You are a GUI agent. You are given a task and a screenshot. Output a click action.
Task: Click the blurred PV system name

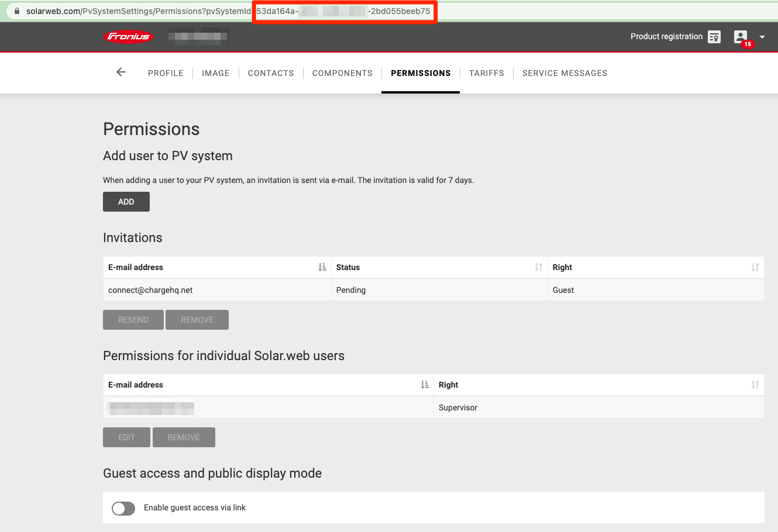click(x=198, y=36)
